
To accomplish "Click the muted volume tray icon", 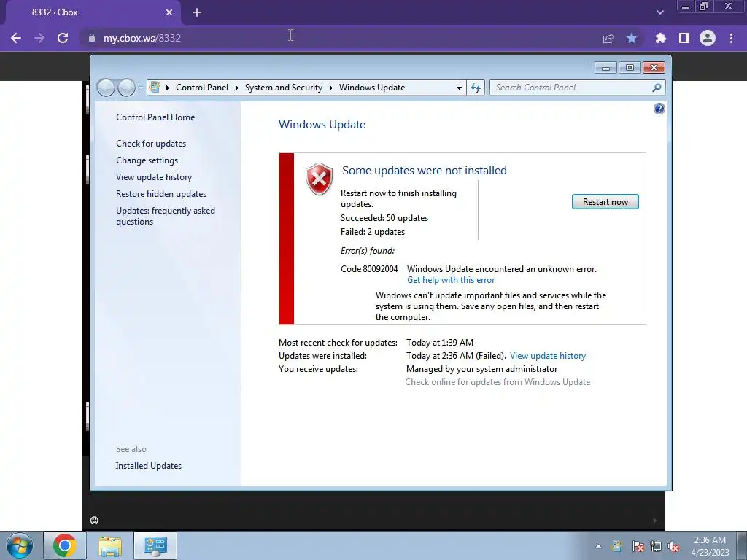I will [x=673, y=546].
